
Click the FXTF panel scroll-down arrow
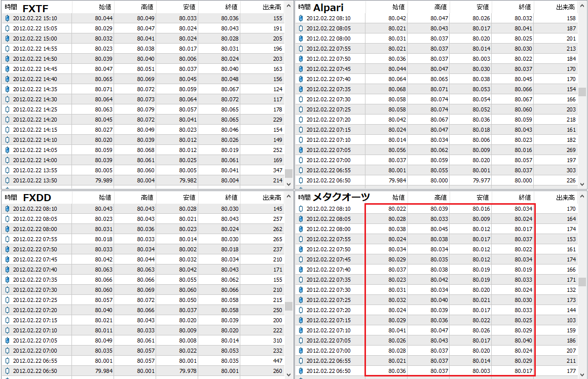point(288,184)
